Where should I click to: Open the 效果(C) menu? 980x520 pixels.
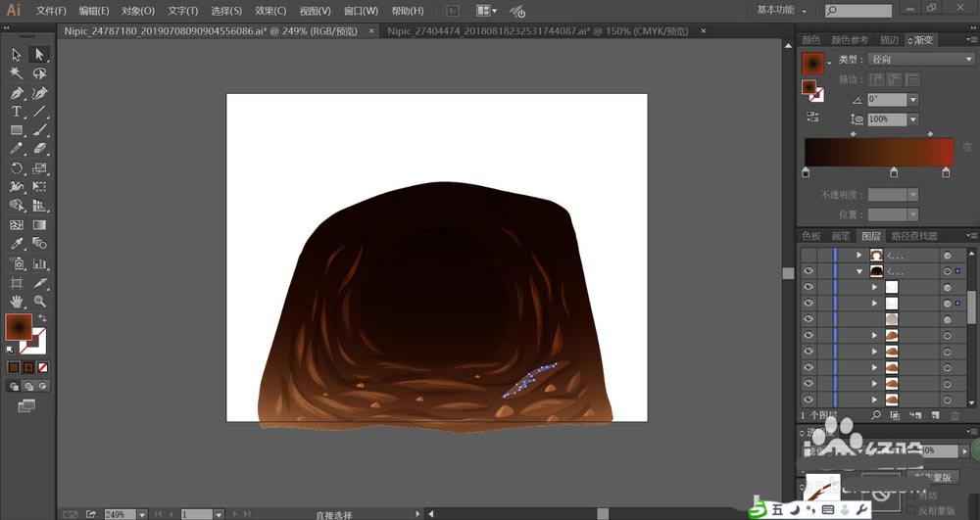coord(270,11)
